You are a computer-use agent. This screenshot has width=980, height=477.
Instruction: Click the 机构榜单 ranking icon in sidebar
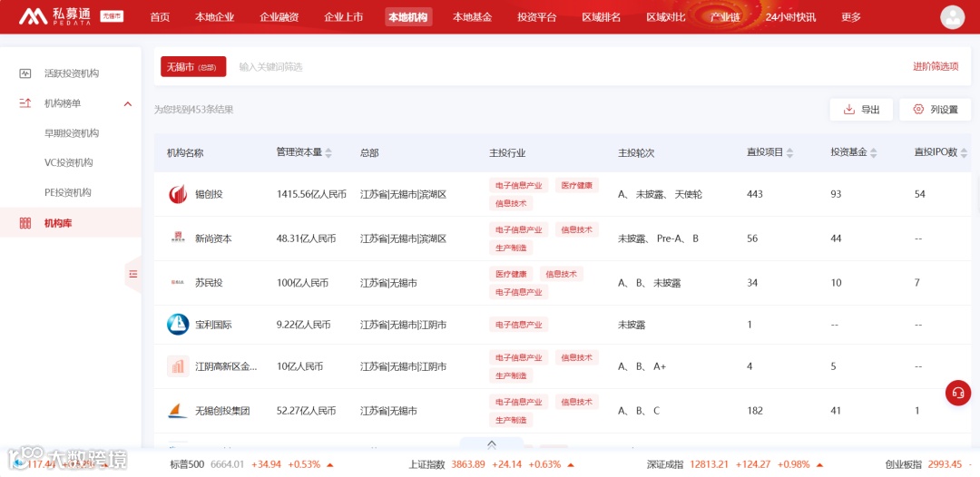coord(25,103)
